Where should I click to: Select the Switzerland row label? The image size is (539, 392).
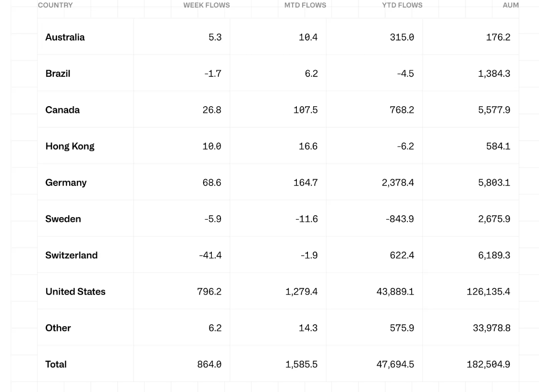(x=71, y=255)
